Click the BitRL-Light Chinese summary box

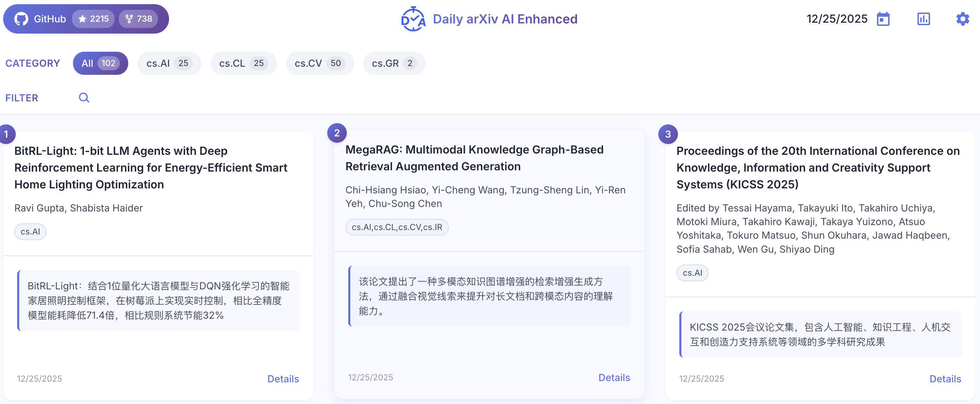pyautogui.click(x=158, y=301)
